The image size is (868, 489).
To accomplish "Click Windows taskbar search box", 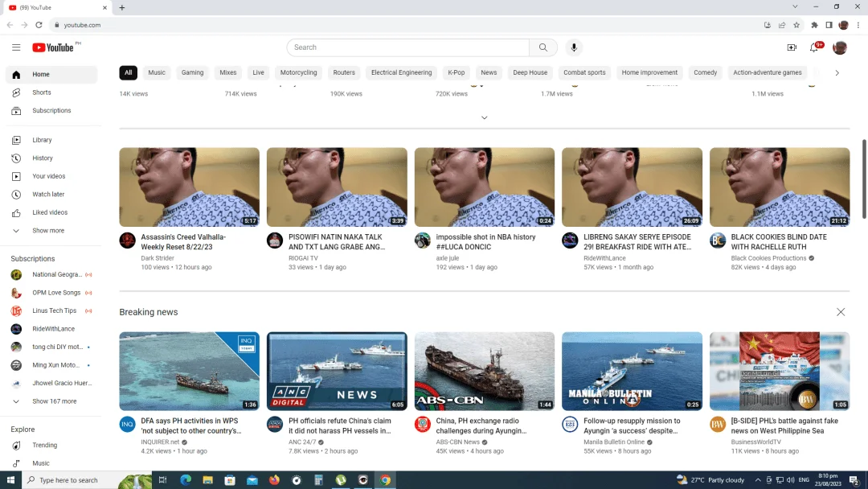I will (x=87, y=480).
